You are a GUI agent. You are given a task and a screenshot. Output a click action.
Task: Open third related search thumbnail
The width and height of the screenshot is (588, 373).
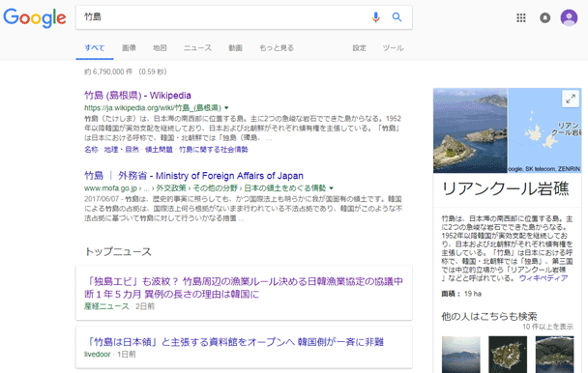point(554,355)
